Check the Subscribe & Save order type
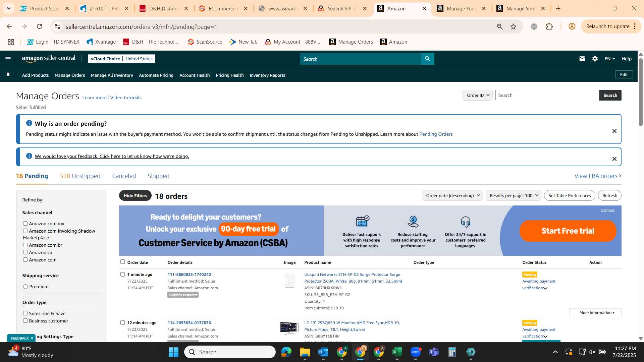Image resolution: width=644 pixels, height=362 pixels. [x=25, y=313]
